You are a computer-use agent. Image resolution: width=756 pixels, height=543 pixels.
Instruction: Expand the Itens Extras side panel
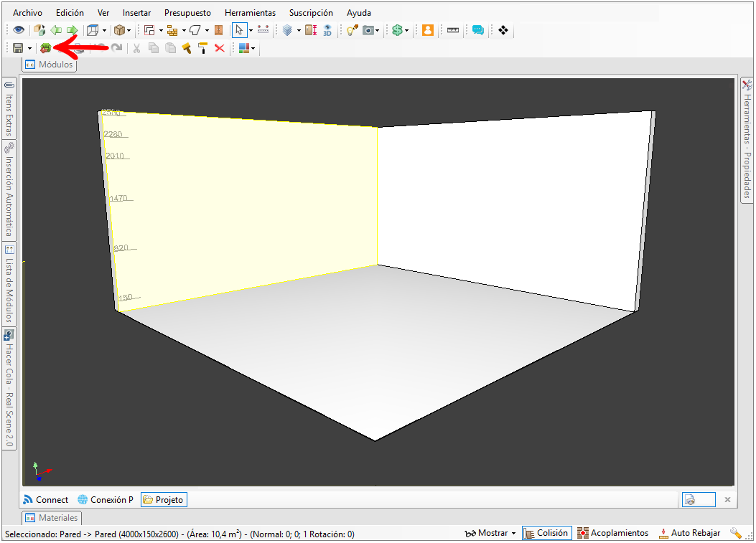pos(9,109)
